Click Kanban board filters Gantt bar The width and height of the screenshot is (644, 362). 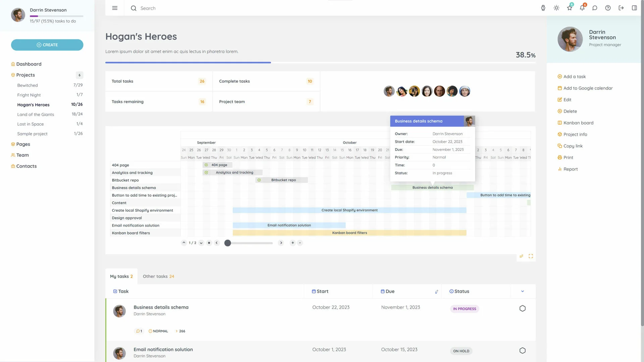point(350,233)
